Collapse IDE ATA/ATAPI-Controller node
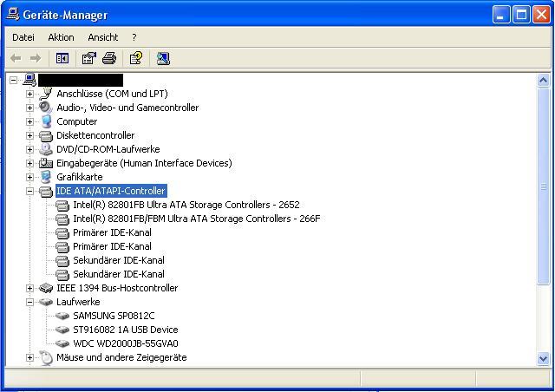 [29, 191]
